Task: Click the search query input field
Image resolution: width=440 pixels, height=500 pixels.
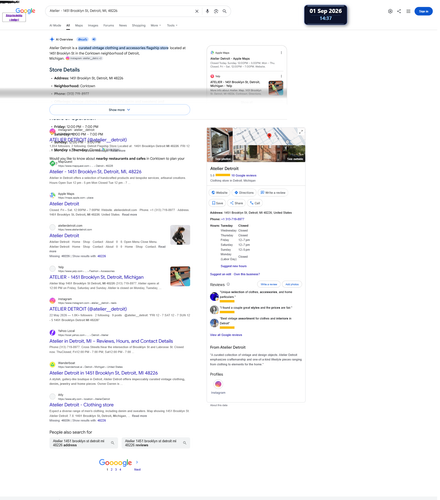Action: 120,11
